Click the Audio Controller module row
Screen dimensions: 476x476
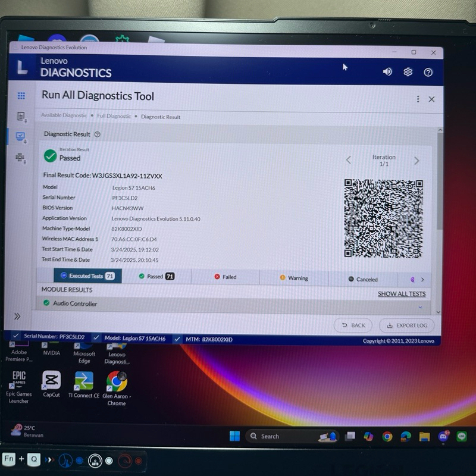233,304
